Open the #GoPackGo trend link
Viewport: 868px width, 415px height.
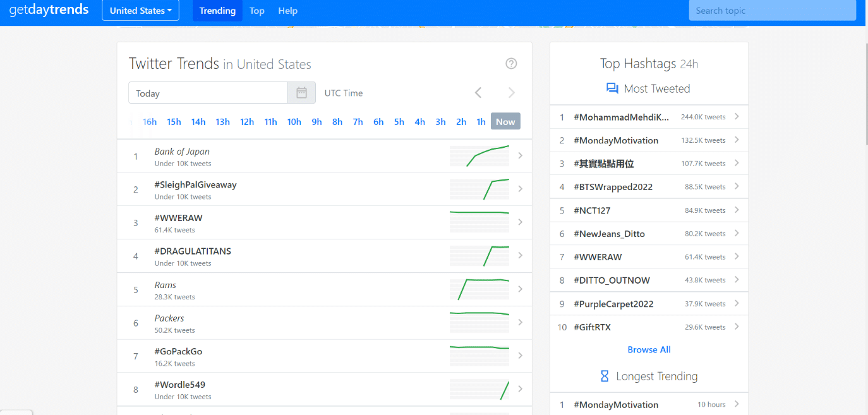[x=178, y=352]
